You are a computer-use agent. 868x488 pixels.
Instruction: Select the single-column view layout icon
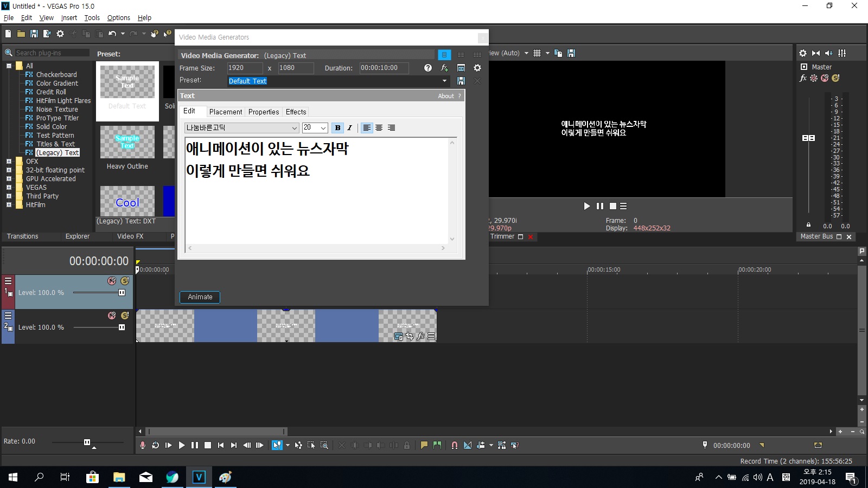[x=444, y=55]
